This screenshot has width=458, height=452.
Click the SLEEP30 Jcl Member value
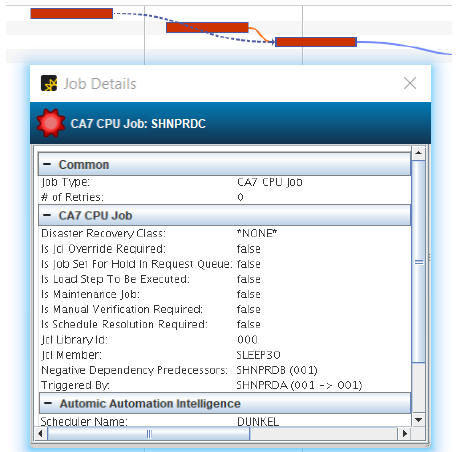click(258, 355)
